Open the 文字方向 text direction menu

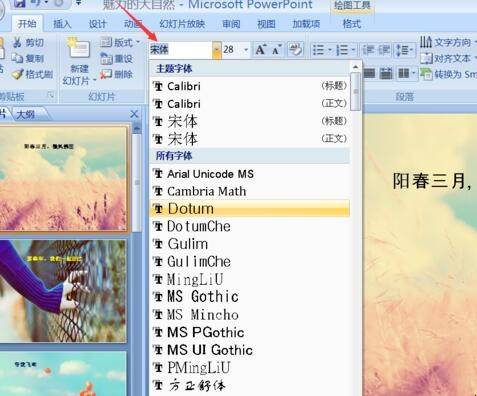pyautogui.click(x=448, y=42)
